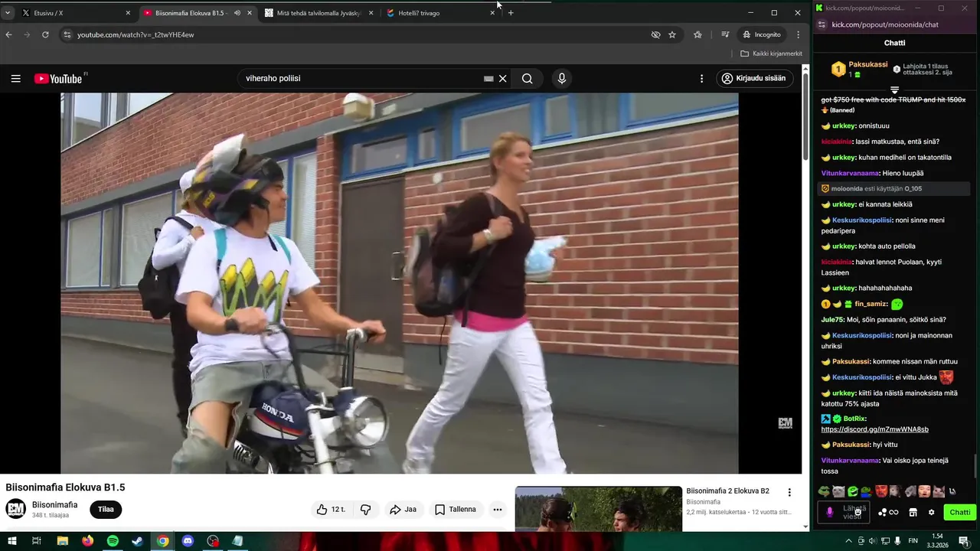980x551 pixels.
Task: Click the address bar youtube.com URL
Action: coord(136,34)
